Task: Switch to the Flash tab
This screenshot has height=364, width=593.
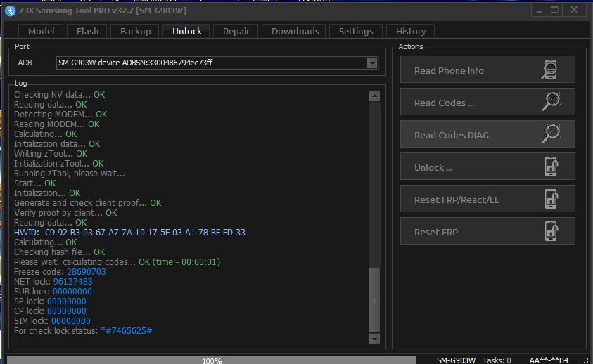Action: [x=87, y=31]
